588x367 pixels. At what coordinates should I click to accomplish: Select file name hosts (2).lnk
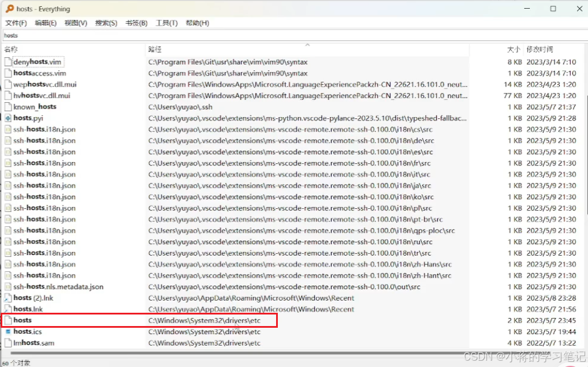point(34,298)
